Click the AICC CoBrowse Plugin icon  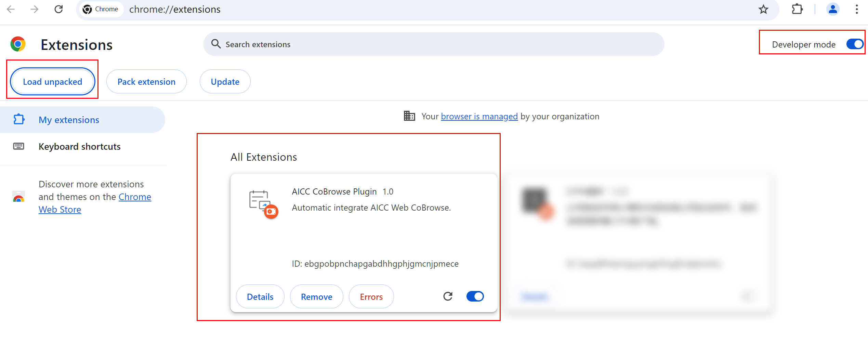tap(263, 204)
